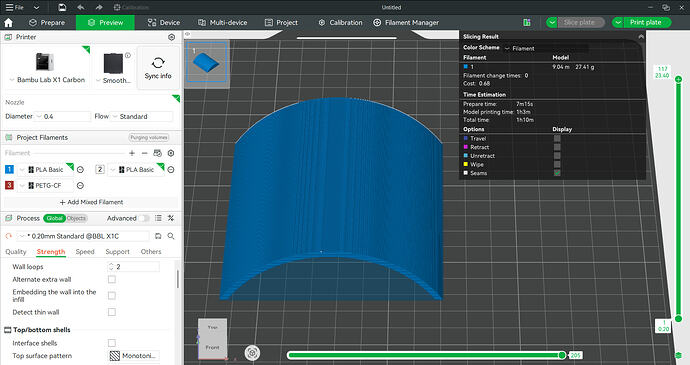Click Add Mixed Filament
This screenshot has height=365, width=690.
coord(91,202)
